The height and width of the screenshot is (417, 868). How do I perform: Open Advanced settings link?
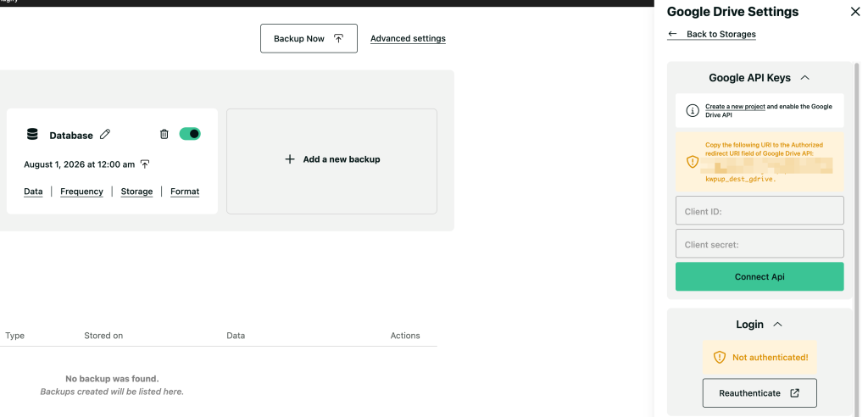tap(408, 38)
